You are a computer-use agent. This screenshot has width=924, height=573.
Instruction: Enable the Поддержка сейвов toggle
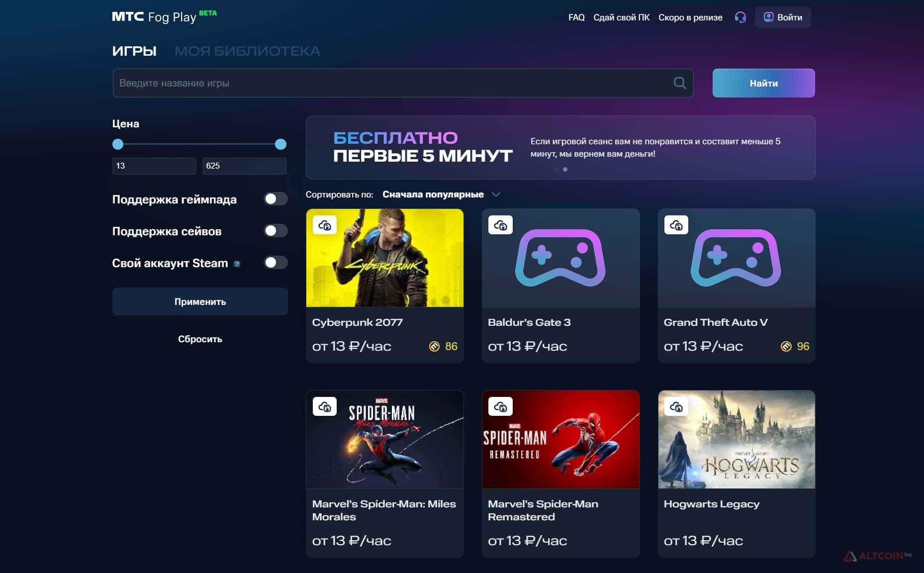276,231
